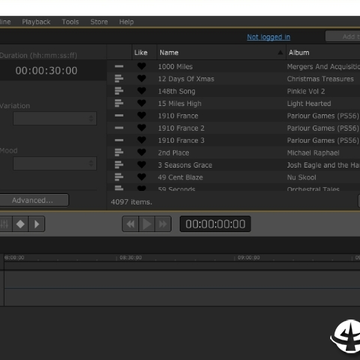Open the Store menu
360x360 pixels.
[99, 22]
